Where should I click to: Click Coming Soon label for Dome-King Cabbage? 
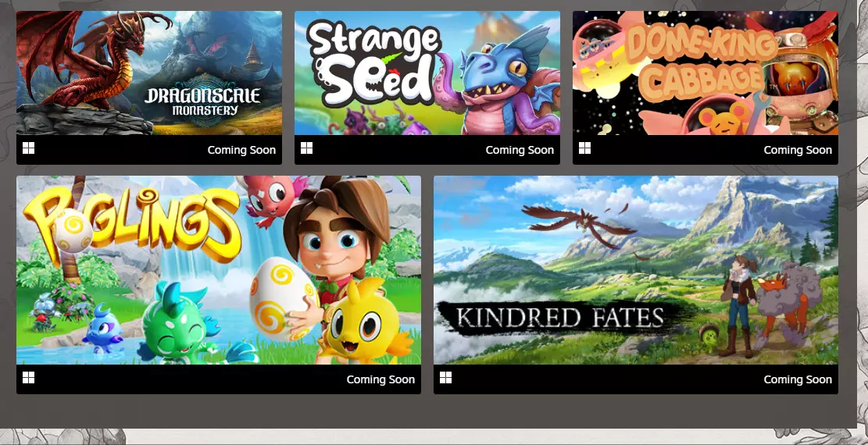[798, 150]
